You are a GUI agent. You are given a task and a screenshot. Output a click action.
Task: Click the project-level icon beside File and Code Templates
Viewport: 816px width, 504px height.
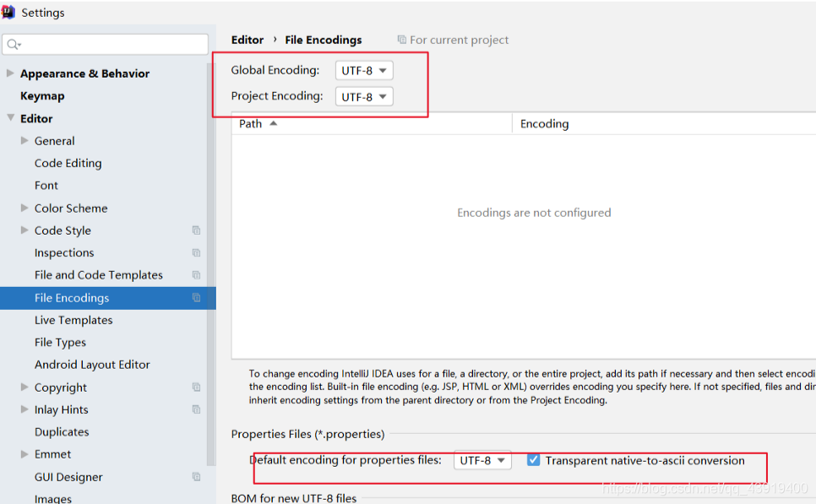[x=196, y=274]
